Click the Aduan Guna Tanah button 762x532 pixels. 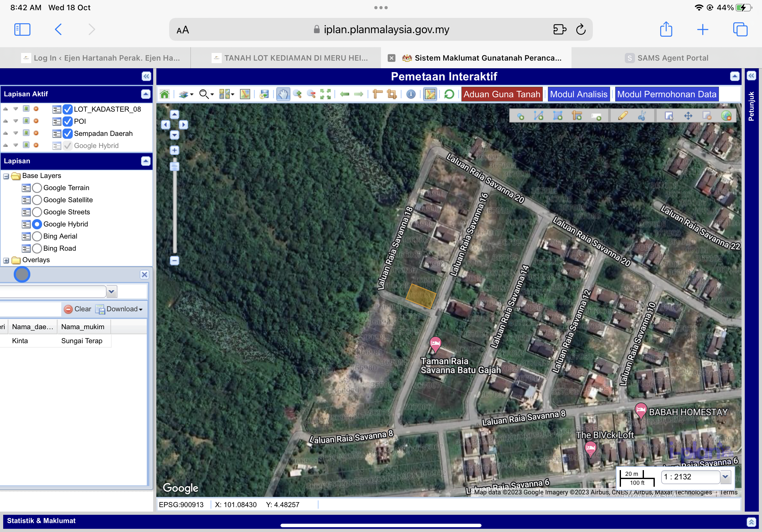coord(502,94)
